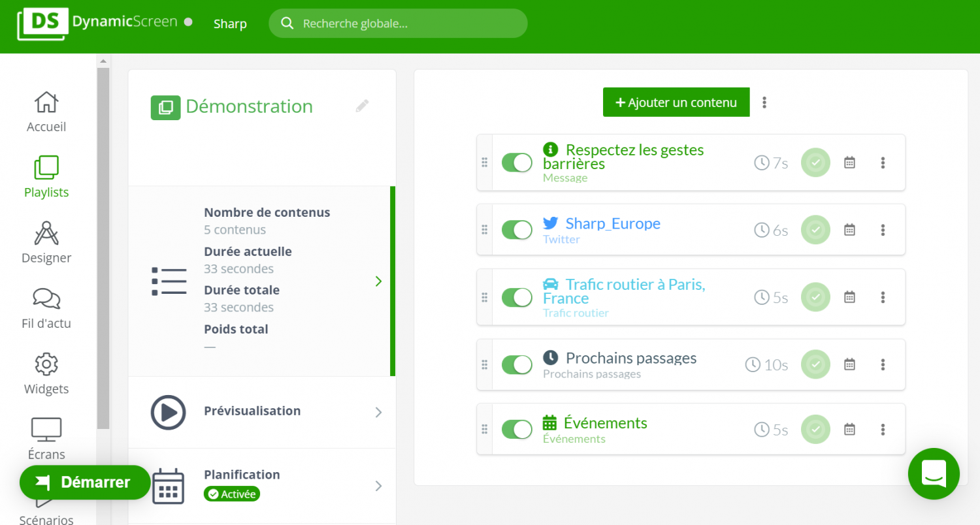The height and width of the screenshot is (525, 980).
Task: Open more options for Événements
Action: [x=883, y=429]
